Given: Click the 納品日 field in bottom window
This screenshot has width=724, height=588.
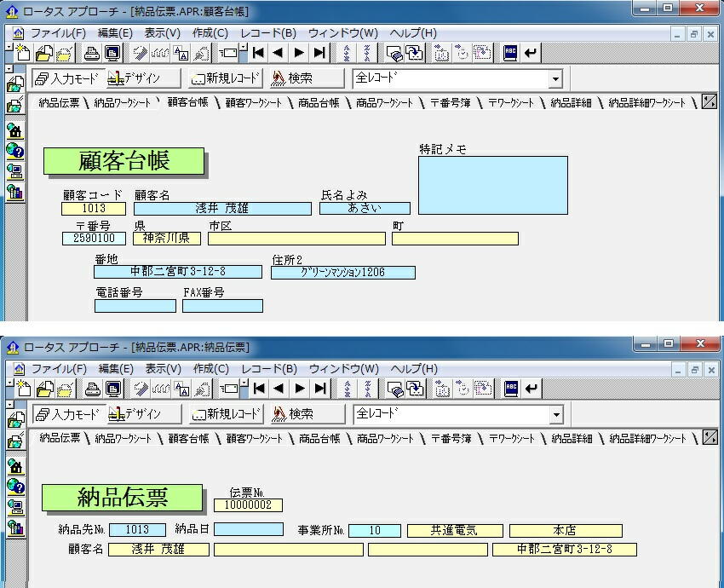Looking at the screenshot, I should coord(249,529).
